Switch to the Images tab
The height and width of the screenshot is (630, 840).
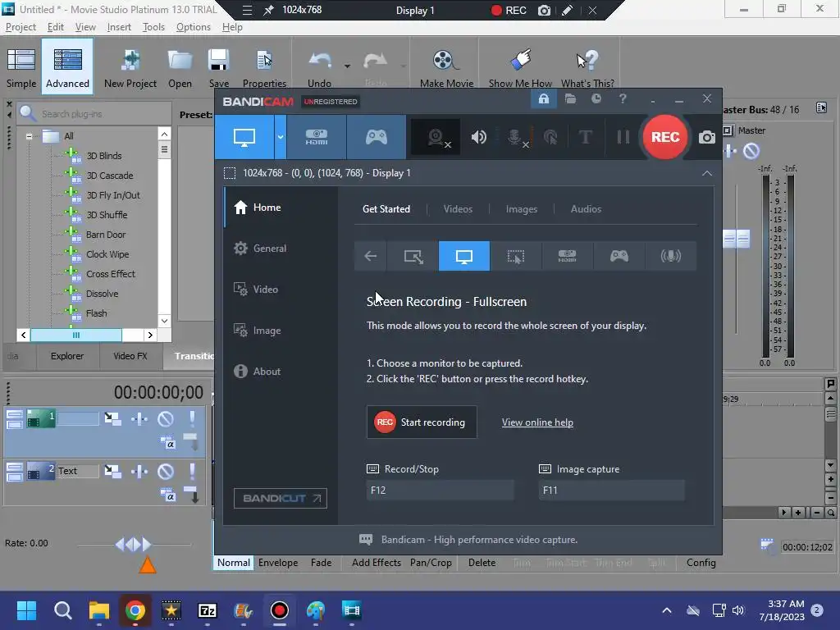521,209
